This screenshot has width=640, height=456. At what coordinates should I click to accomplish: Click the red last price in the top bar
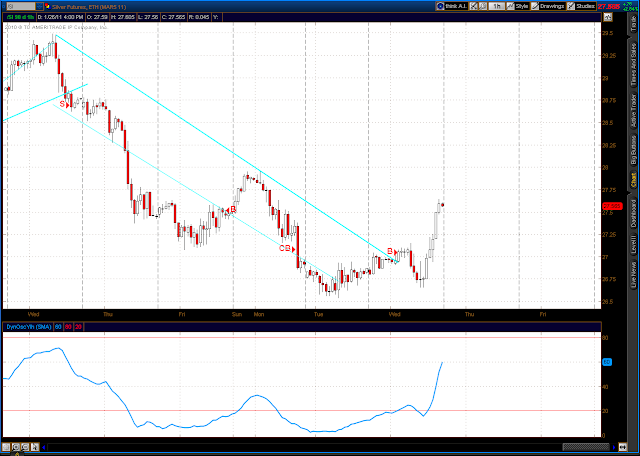click(609, 6)
